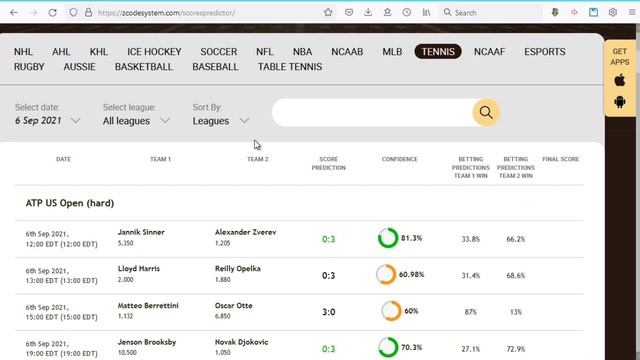Viewport: 640px width, 360px height.
Task: Click the 3:0 score prediction
Action: click(329, 312)
